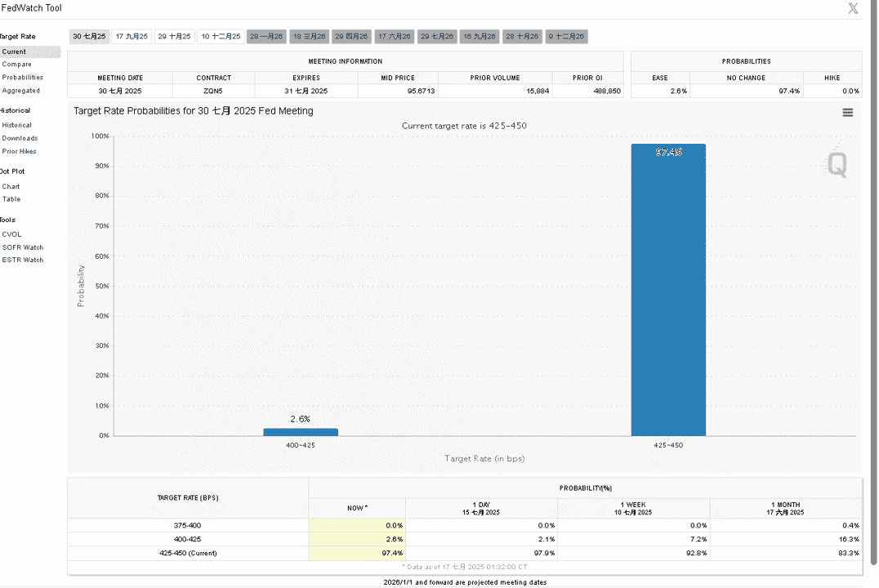Click the 375-400 target rate row label
This screenshot has width=879, height=588.
pyautogui.click(x=188, y=526)
